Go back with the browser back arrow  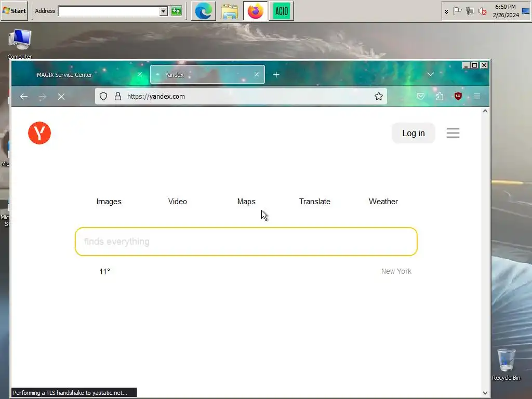pos(24,97)
